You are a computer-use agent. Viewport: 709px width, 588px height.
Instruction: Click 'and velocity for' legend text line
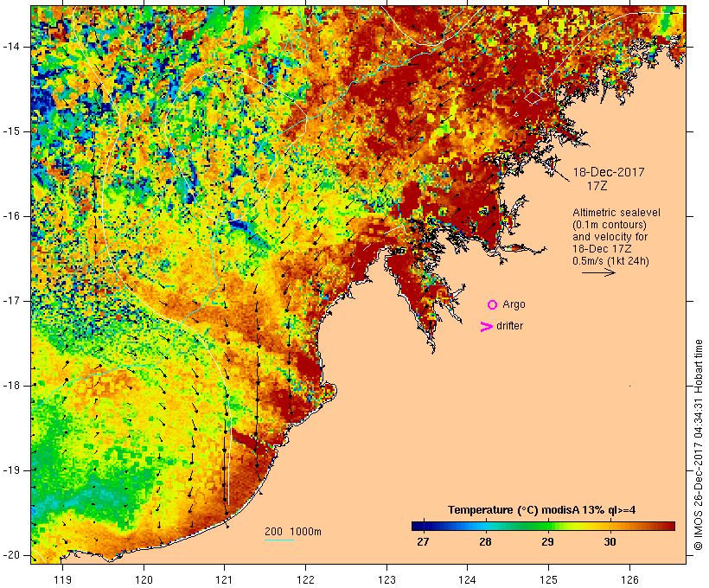point(610,237)
